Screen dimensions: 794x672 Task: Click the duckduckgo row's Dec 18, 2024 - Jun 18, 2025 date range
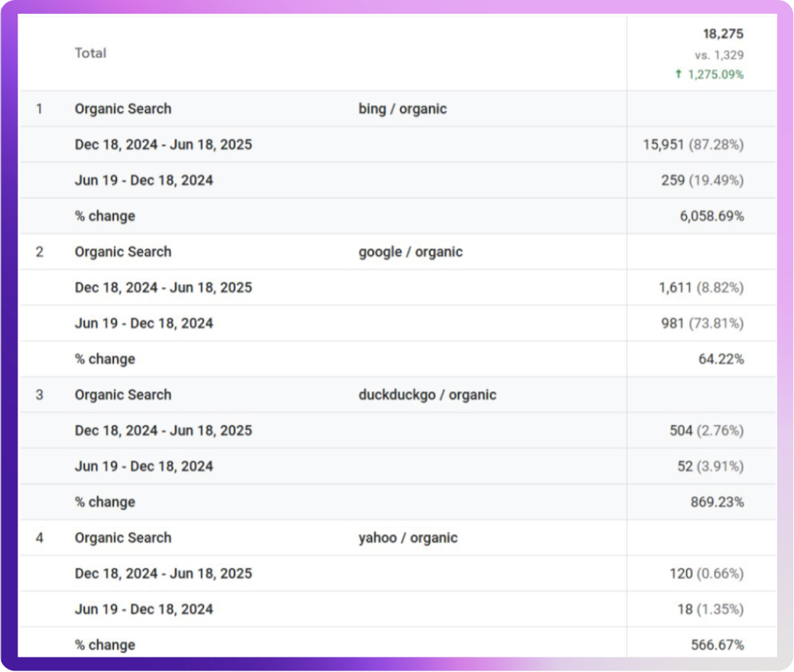164,431
